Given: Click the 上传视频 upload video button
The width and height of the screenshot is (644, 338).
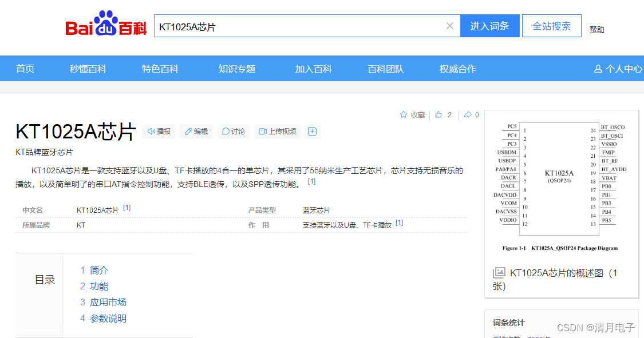Looking at the screenshot, I should 277,132.
